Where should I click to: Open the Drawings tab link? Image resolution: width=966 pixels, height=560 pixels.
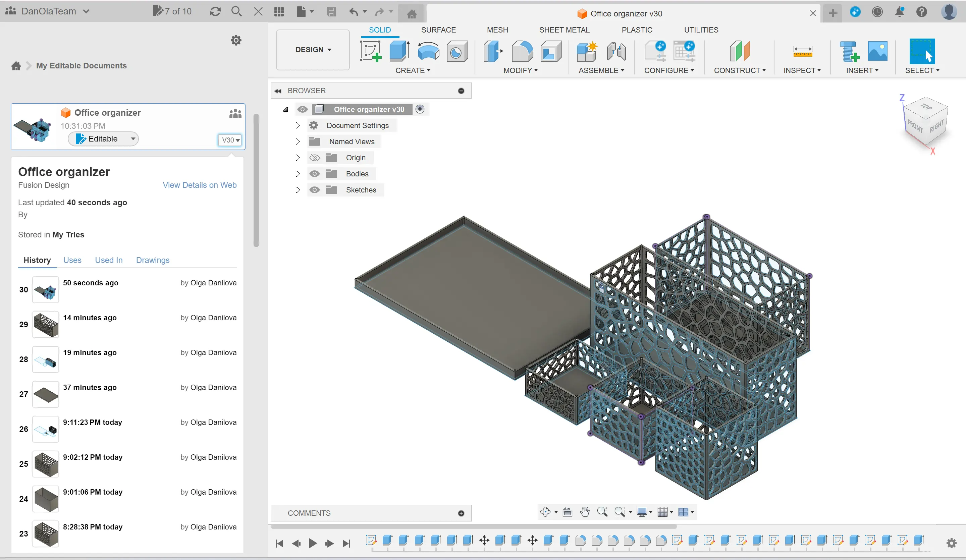tap(153, 260)
